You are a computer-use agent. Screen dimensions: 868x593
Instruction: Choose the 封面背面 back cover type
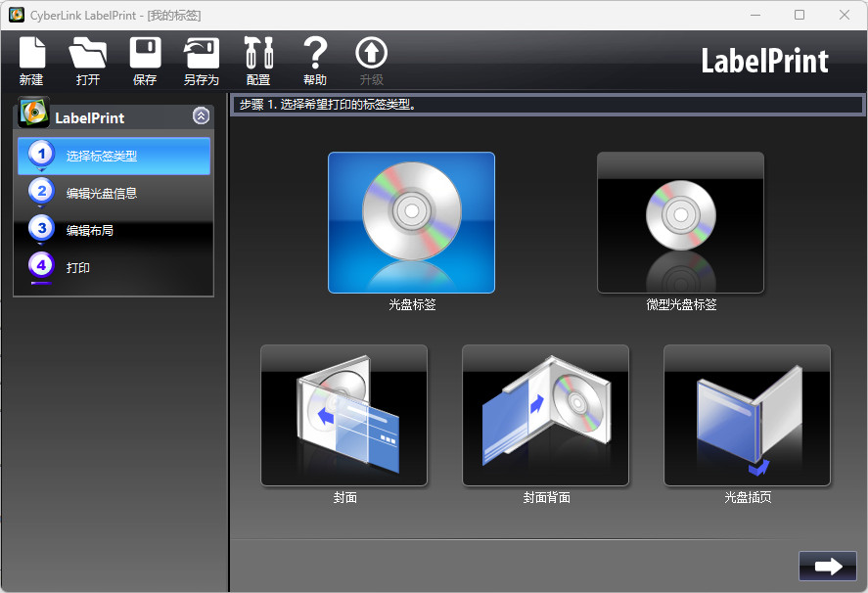click(545, 415)
